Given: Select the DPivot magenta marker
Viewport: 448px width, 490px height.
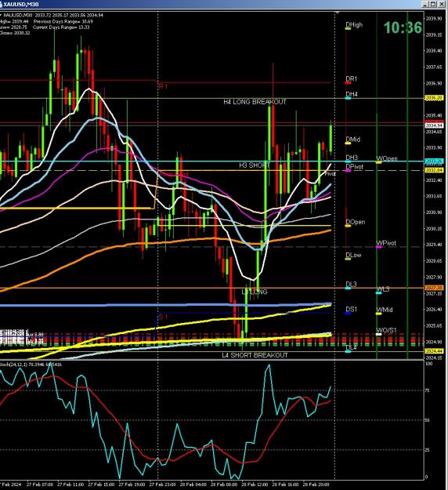Looking at the screenshot, I should 348,171.
